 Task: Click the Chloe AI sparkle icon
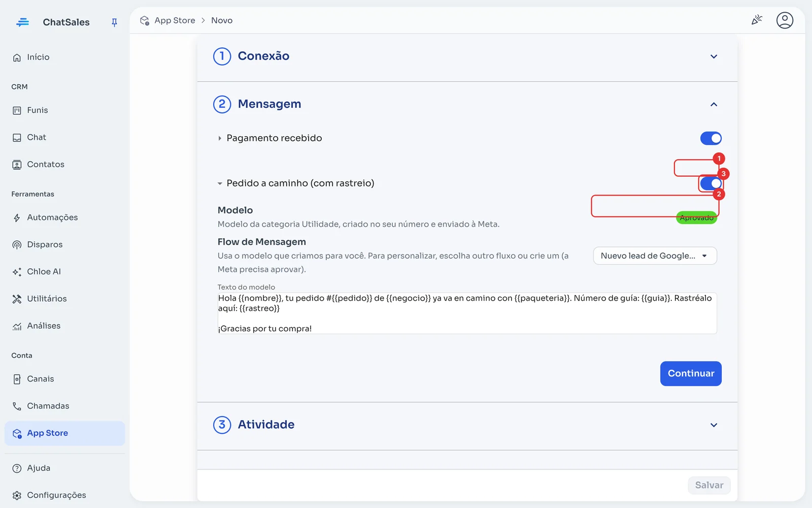(17, 272)
